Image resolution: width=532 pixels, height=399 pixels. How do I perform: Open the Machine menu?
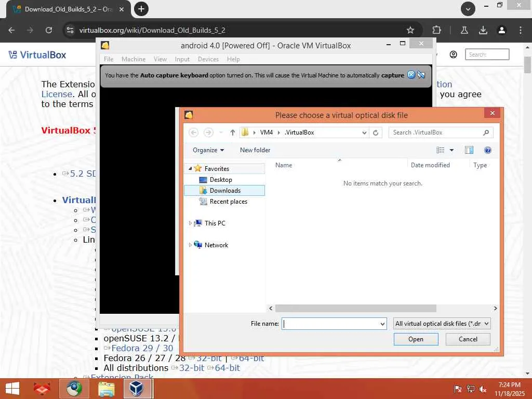click(x=134, y=59)
